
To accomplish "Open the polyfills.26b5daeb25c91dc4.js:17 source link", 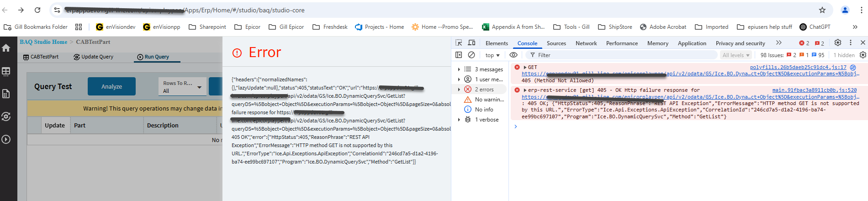I will [x=798, y=67].
